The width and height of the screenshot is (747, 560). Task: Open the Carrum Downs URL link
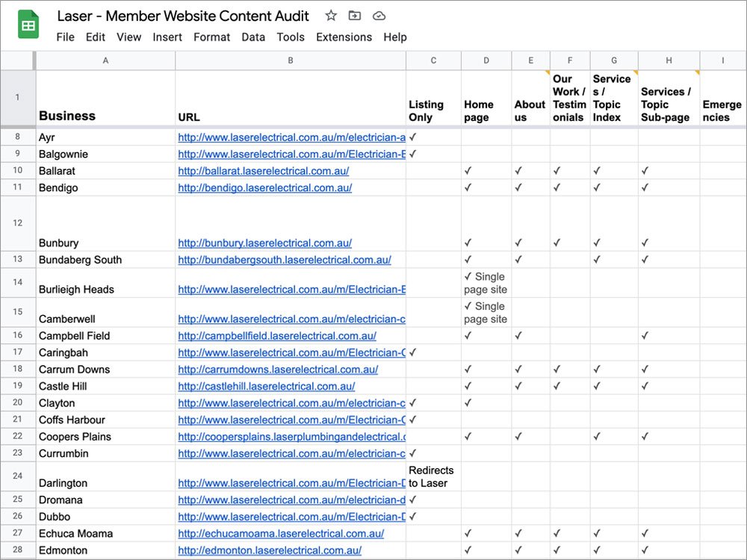pyautogui.click(x=278, y=370)
